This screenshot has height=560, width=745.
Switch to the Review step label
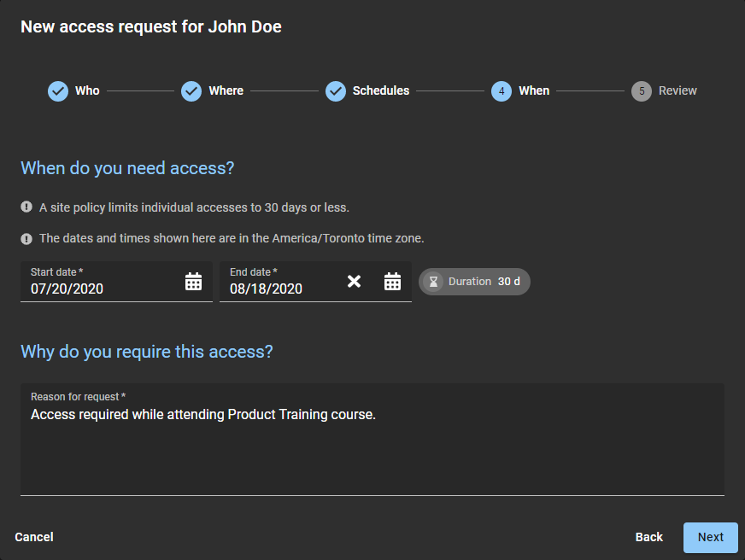point(678,90)
